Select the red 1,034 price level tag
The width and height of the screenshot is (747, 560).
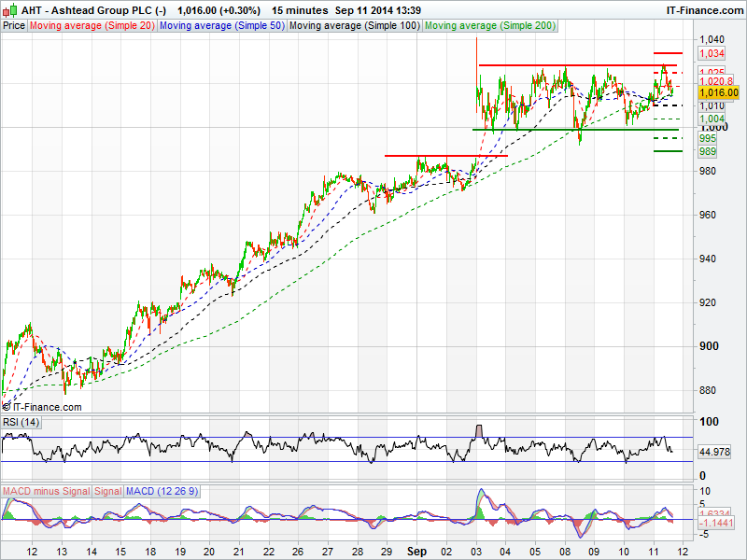(711, 54)
